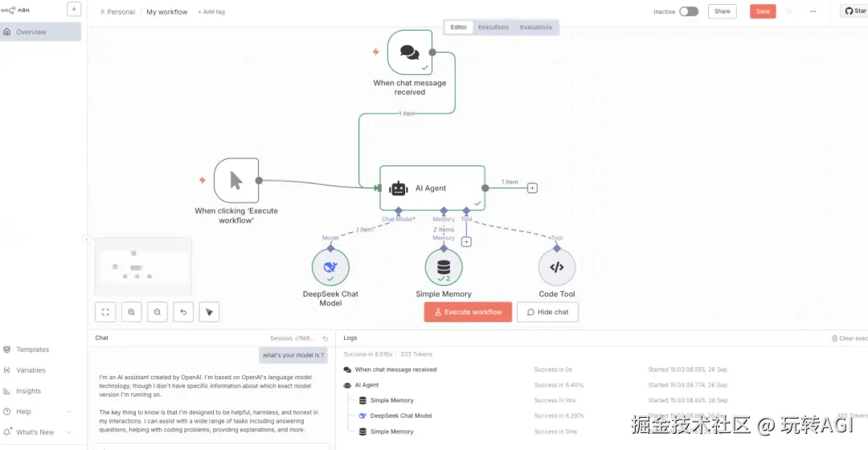Open the AI Agent node
The height and width of the screenshot is (450, 868).
coord(432,188)
